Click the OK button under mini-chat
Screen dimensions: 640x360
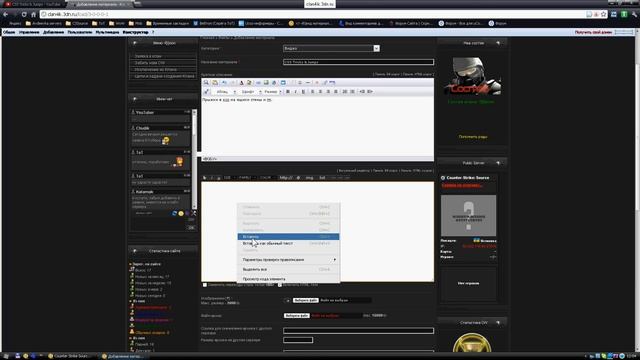click(191, 227)
